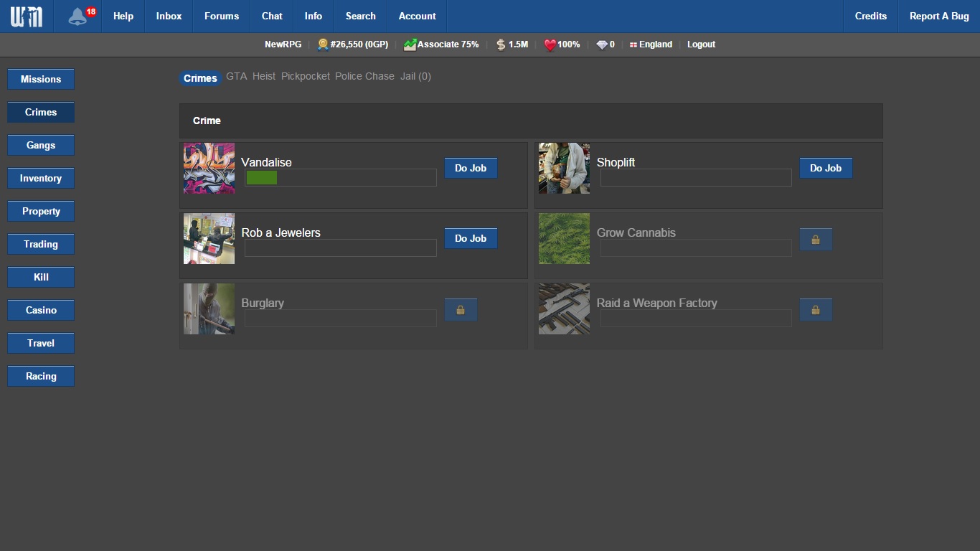Select the Crimes tab

pyautogui.click(x=200, y=78)
